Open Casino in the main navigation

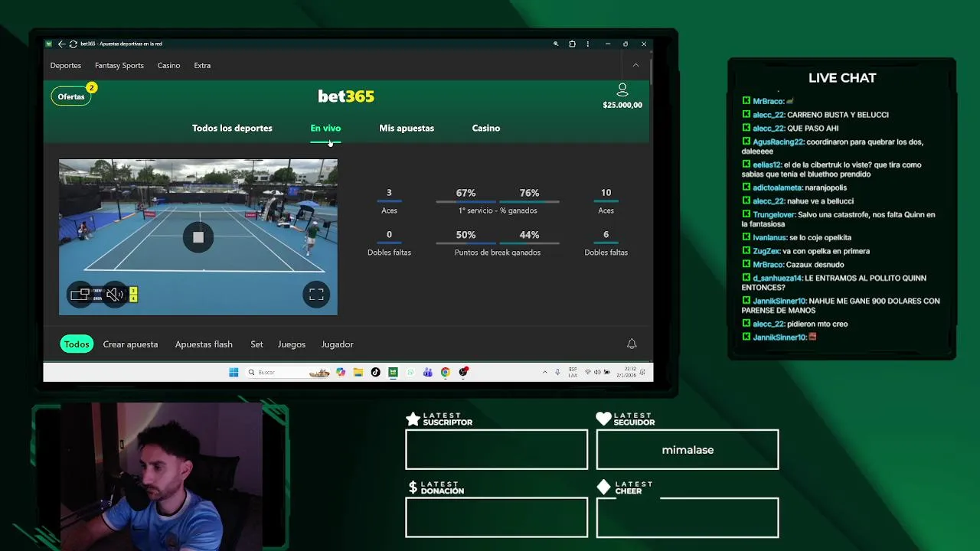coord(486,128)
